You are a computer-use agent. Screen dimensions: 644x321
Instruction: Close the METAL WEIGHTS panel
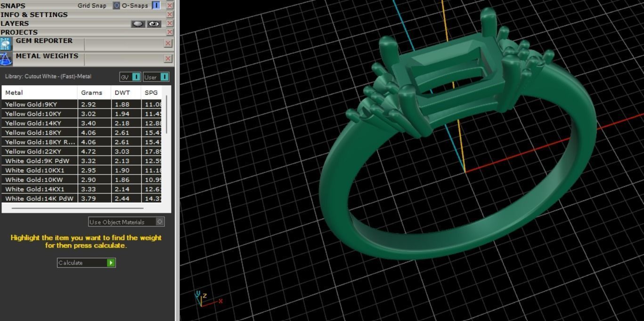168,58
